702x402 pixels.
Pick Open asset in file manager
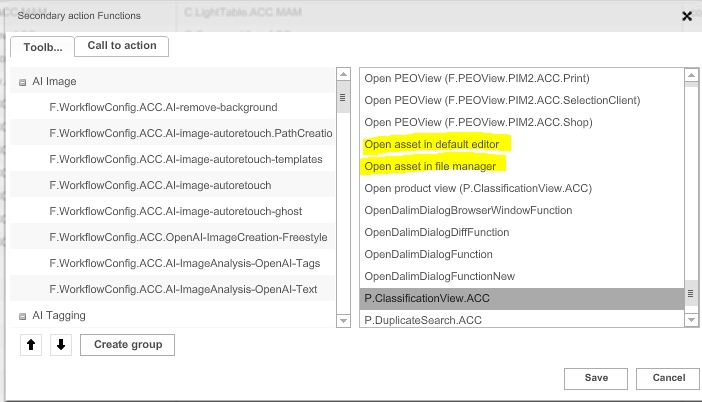[x=430, y=166]
